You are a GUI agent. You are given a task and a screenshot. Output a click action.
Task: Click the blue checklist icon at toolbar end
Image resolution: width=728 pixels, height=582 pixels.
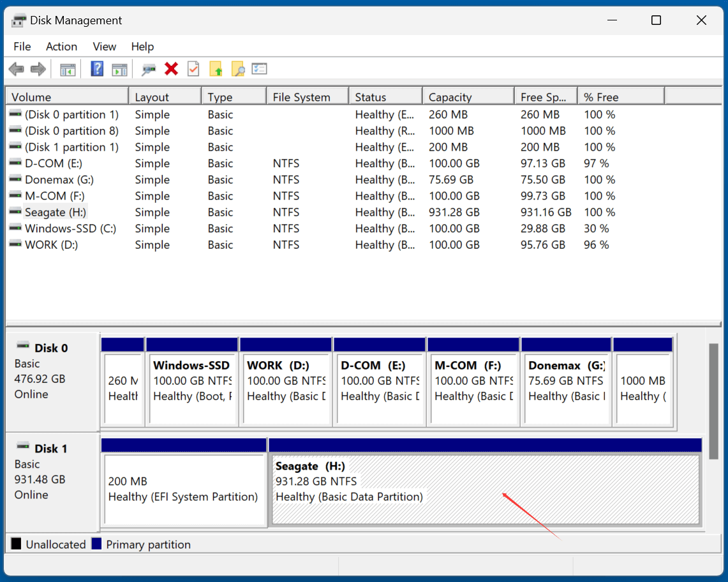(259, 69)
